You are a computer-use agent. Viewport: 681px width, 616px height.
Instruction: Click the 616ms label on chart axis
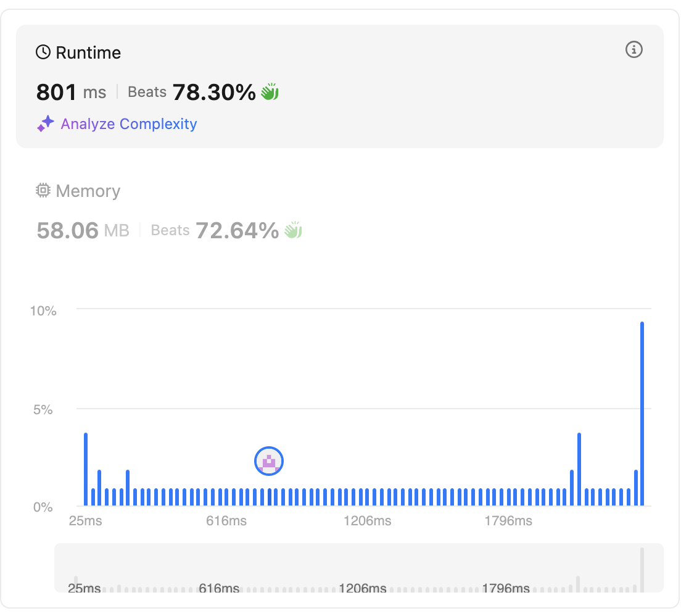point(226,521)
